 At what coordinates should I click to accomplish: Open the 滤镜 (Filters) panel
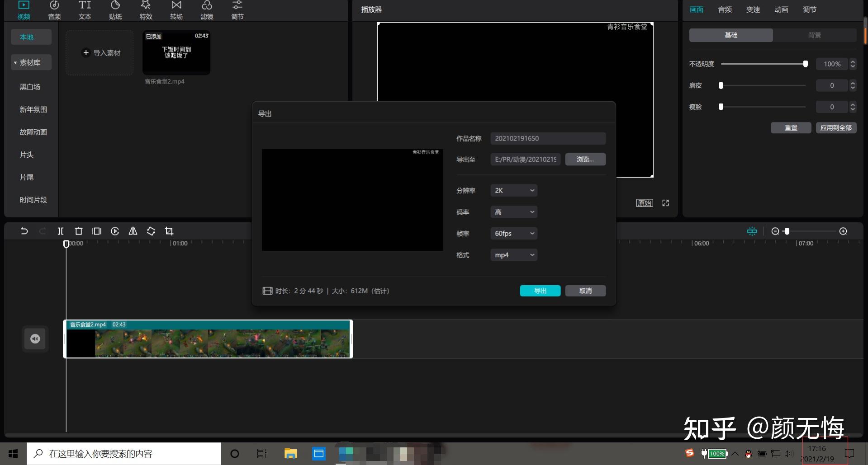click(x=207, y=10)
